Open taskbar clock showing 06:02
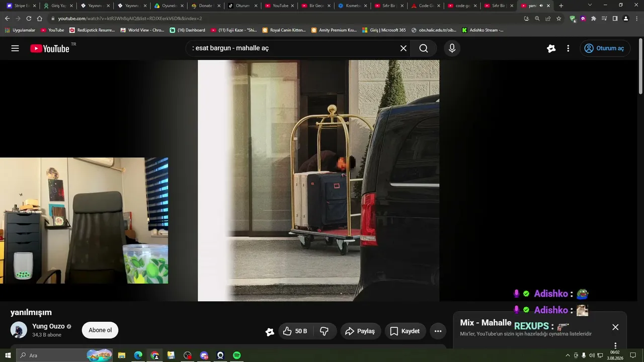The width and height of the screenshot is (644, 362). [x=615, y=355]
